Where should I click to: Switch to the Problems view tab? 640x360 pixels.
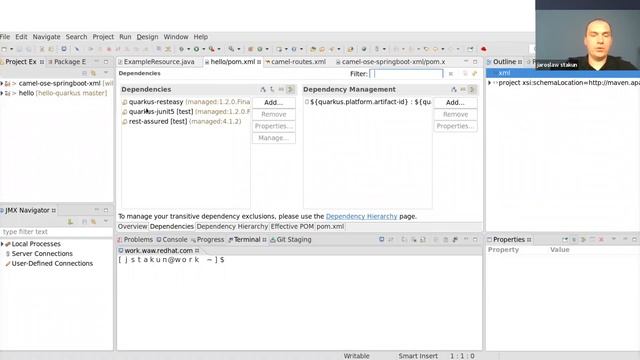135,240
